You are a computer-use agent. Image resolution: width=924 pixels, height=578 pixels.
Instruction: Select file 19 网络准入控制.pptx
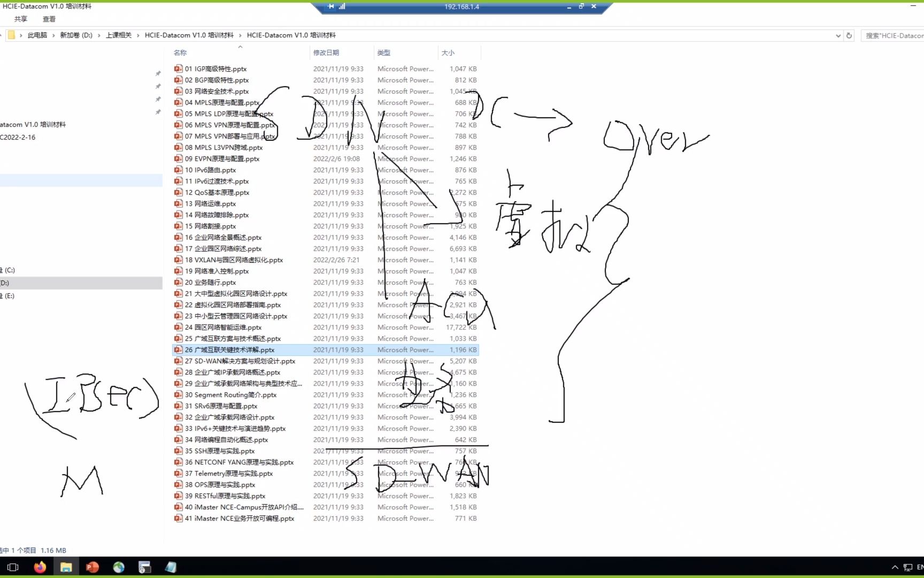pos(217,271)
